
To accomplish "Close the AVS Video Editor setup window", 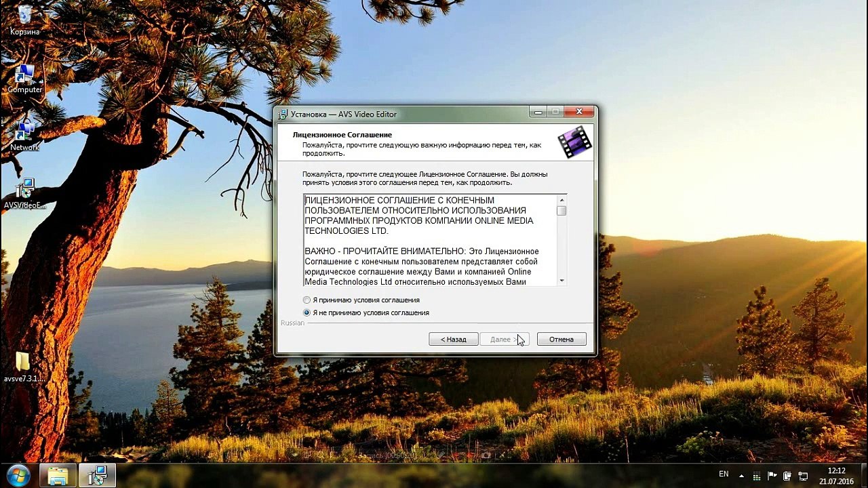I will pyautogui.click(x=579, y=112).
